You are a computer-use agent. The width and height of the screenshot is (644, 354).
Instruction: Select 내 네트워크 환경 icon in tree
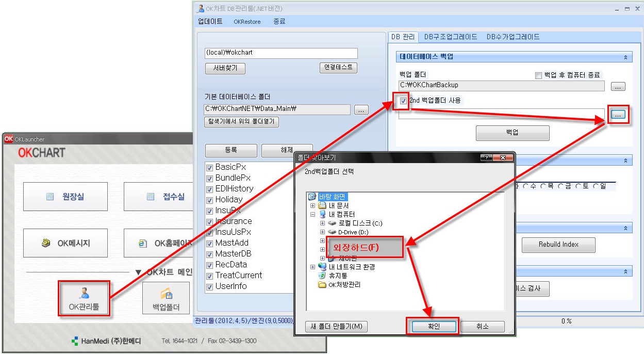[x=322, y=267]
